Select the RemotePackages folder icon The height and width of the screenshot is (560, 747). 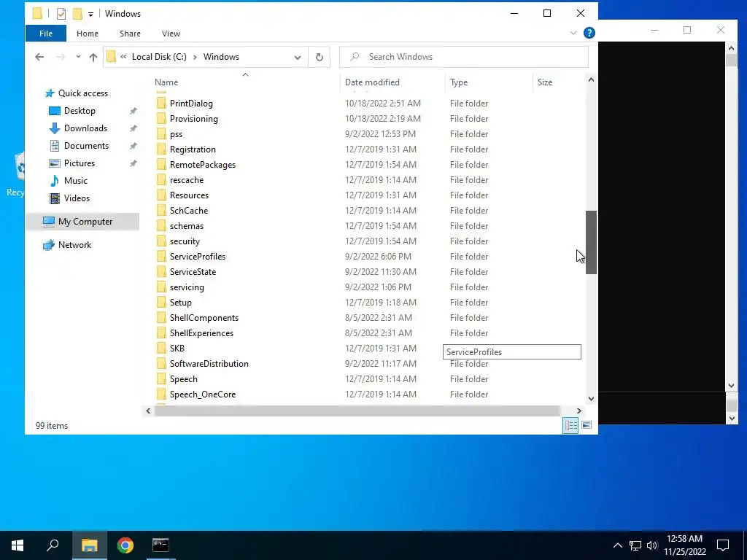pyautogui.click(x=161, y=165)
